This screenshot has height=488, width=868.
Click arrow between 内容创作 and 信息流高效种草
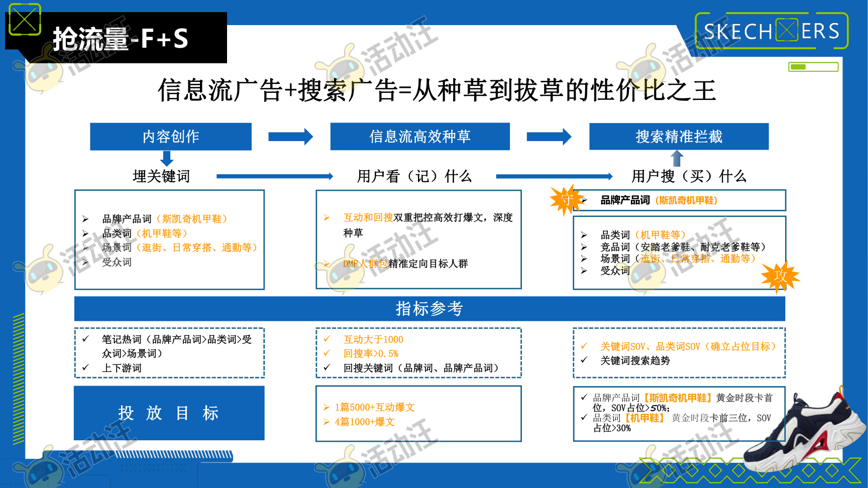[x=291, y=137]
